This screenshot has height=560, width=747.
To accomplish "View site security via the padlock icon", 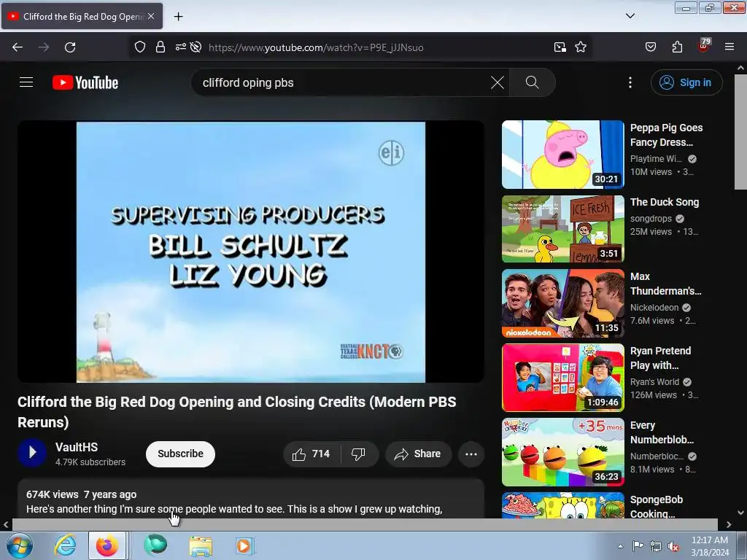I will [x=160, y=47].
